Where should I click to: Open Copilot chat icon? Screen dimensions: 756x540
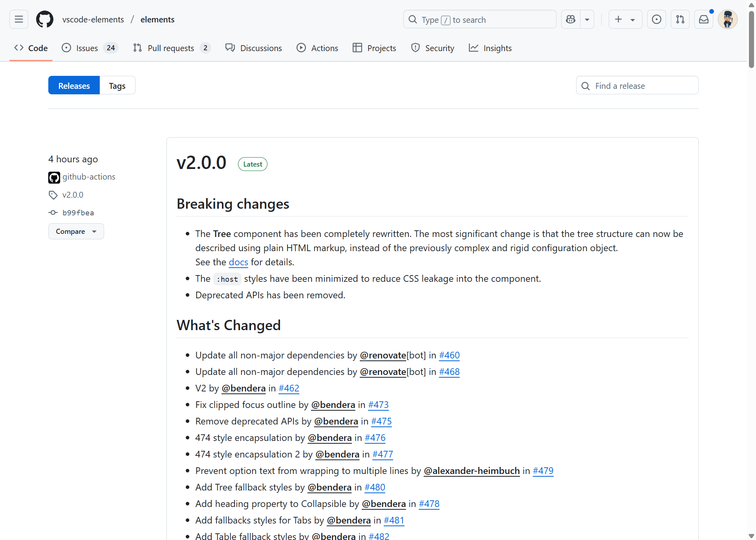tap(571, 19)
